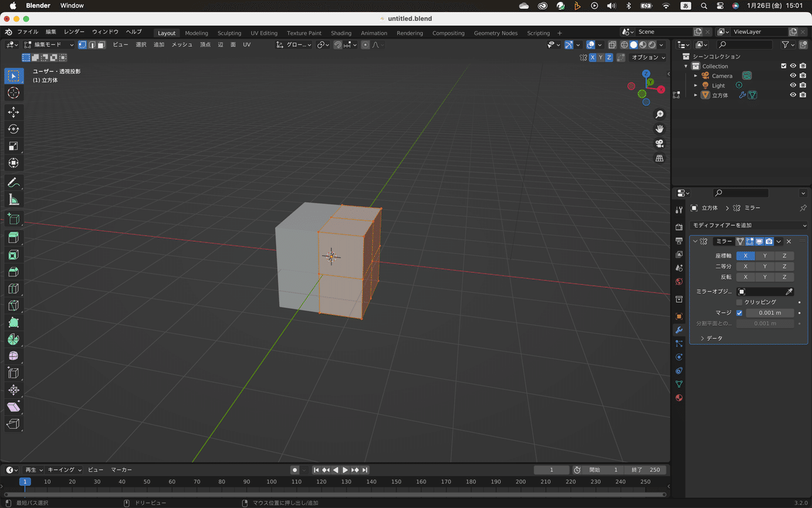Select the Inset Faces tool
This screenshot has width=812, height=508.
pos(14,255)
